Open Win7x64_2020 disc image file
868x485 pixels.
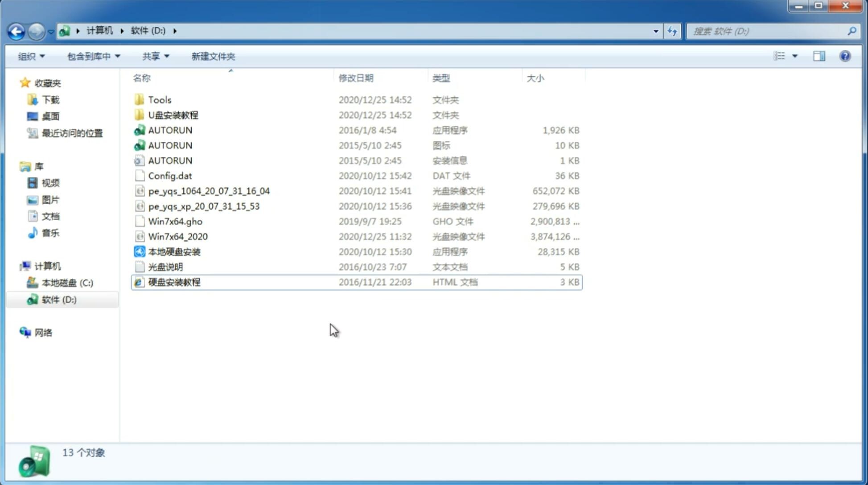[x=177, y=237]
